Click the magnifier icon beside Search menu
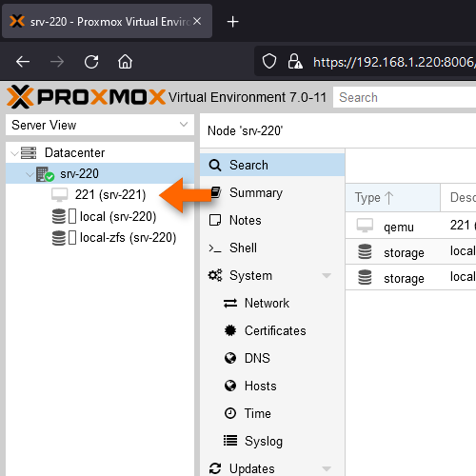The width and height of the screenshot is (476, 476). pos(215,166)
